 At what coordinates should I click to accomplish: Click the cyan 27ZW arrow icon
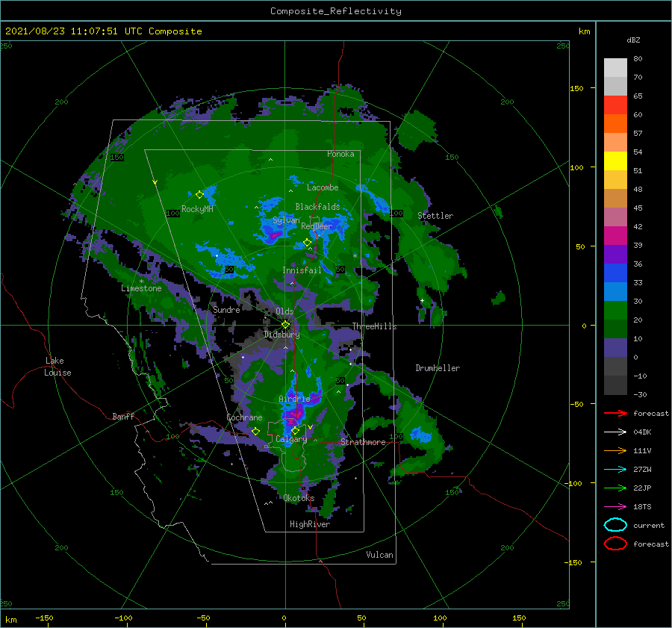click(615, 470)
